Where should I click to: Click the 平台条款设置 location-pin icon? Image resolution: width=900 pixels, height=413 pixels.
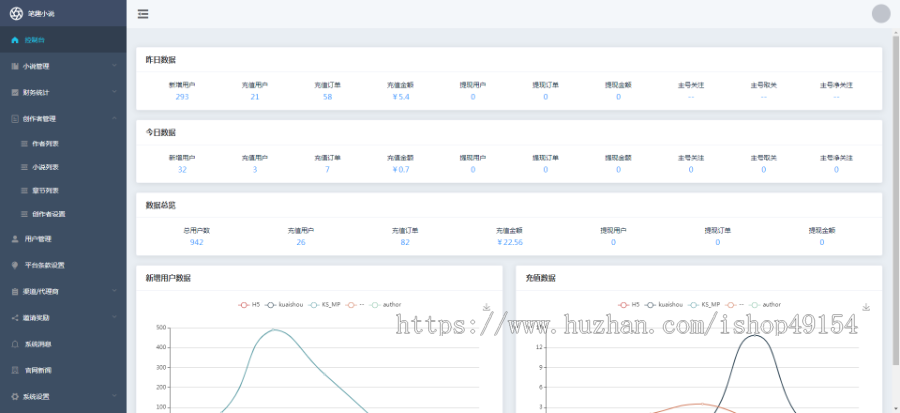[x=15, y=265]
